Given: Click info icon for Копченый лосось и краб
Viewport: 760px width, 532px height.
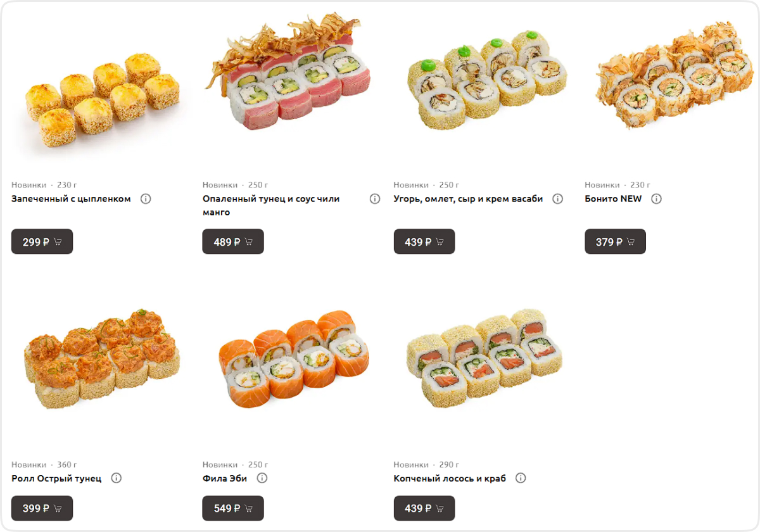Looking at the screenshot, I should 521,478.
